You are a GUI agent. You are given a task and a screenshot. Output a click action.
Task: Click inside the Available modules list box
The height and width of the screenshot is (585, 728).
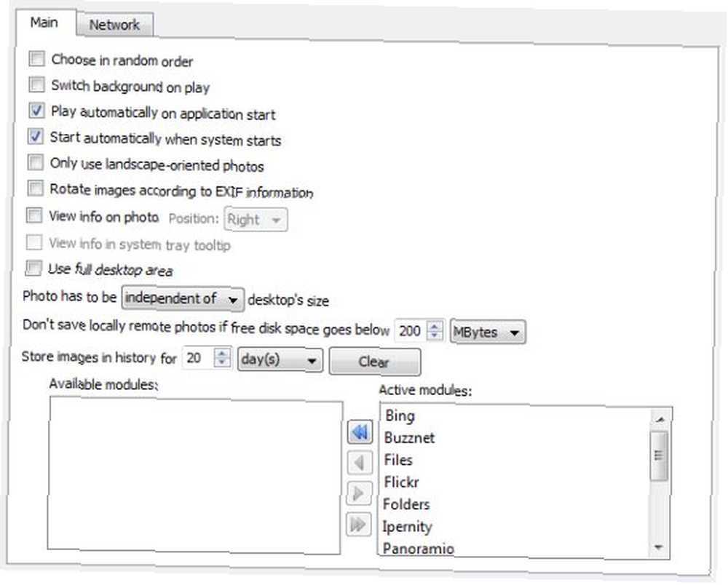pyautogui.click(x=194, y=476)
